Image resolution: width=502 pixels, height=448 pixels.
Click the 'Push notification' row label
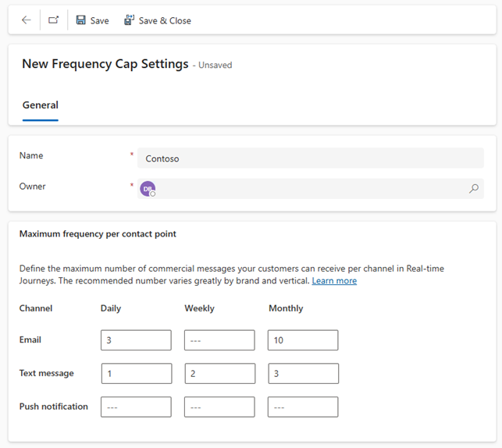pos(53,407)
